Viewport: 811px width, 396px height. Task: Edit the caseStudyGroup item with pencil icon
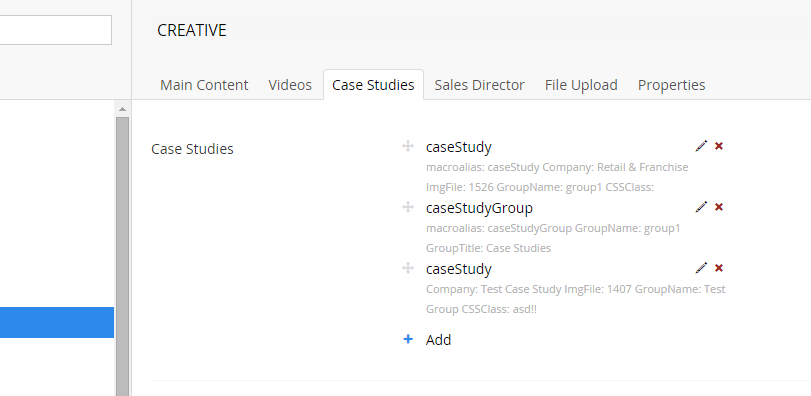[701, 207]
